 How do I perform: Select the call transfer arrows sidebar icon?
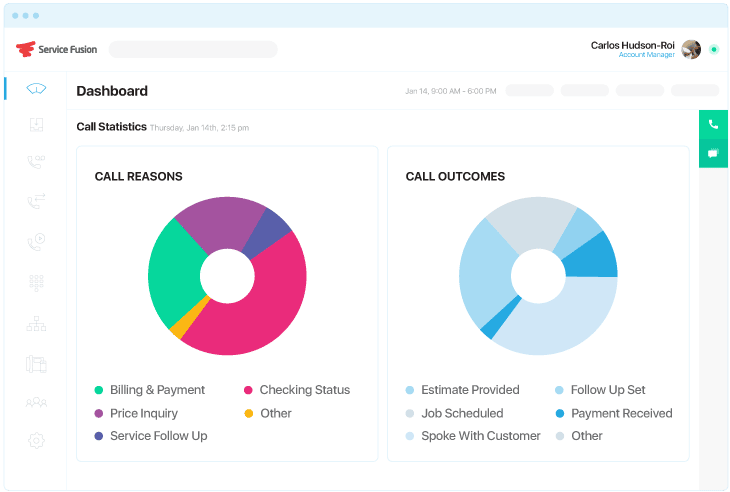36,201
